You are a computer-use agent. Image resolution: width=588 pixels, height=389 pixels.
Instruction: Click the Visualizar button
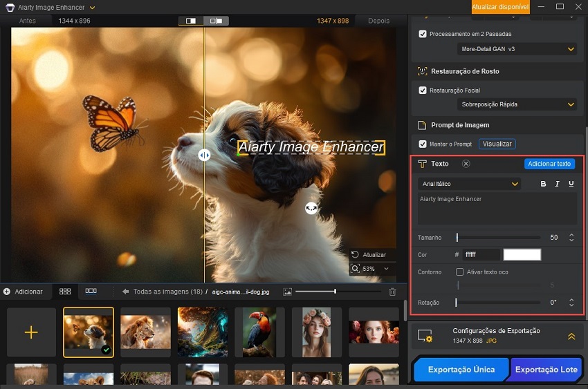pyautogui.click(x=497, y=144)
